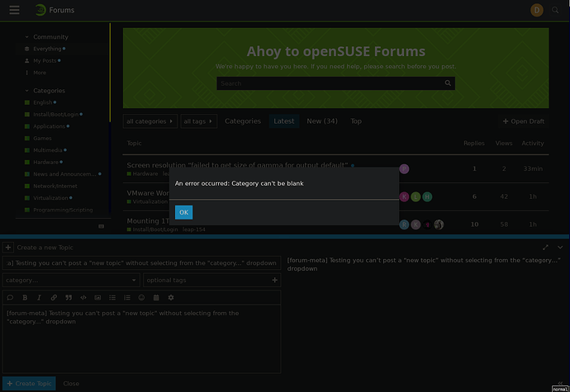
Task: Open Everything in the sidebar
Action: 47,49
